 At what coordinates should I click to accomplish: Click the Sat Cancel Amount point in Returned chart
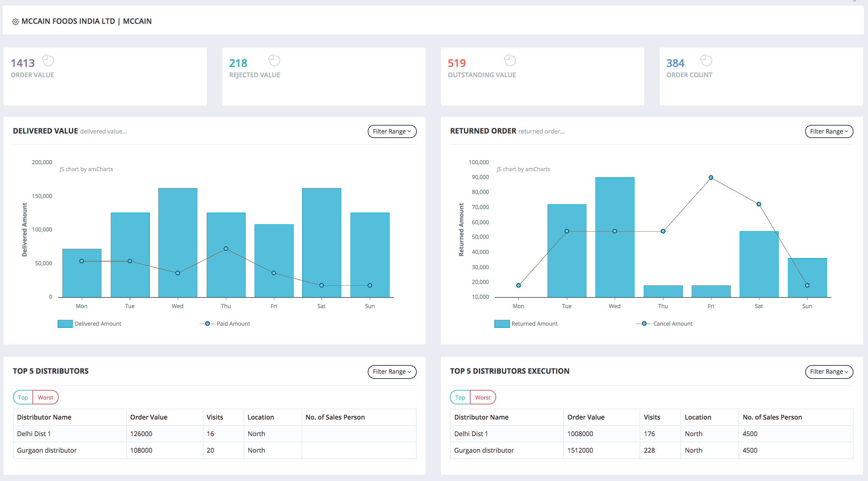[759, 204]
